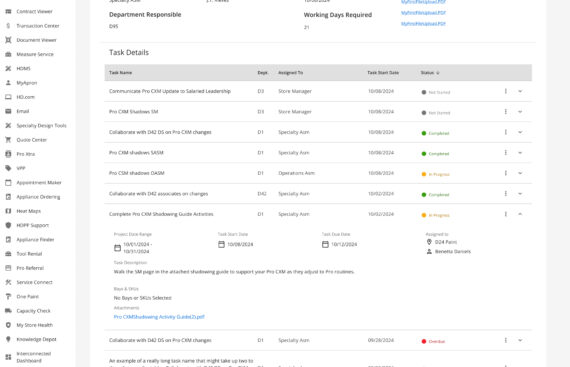
Task: Open more options for Communicate Pro CXM Update
Action: coord(506,91)
